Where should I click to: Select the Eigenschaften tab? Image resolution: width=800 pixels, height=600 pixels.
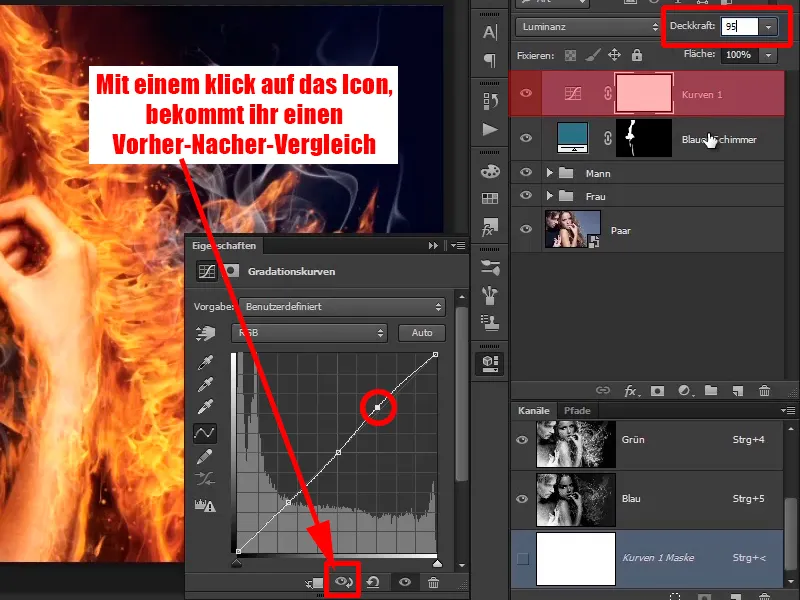tap(224, 245)
